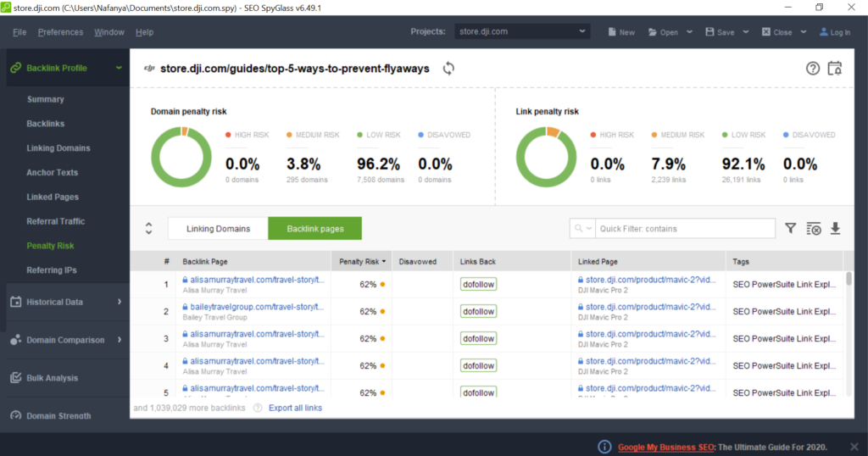Expand the Historical Data section chevron
This screenshot has width=868, height=456.
click(x=119, y=302)
